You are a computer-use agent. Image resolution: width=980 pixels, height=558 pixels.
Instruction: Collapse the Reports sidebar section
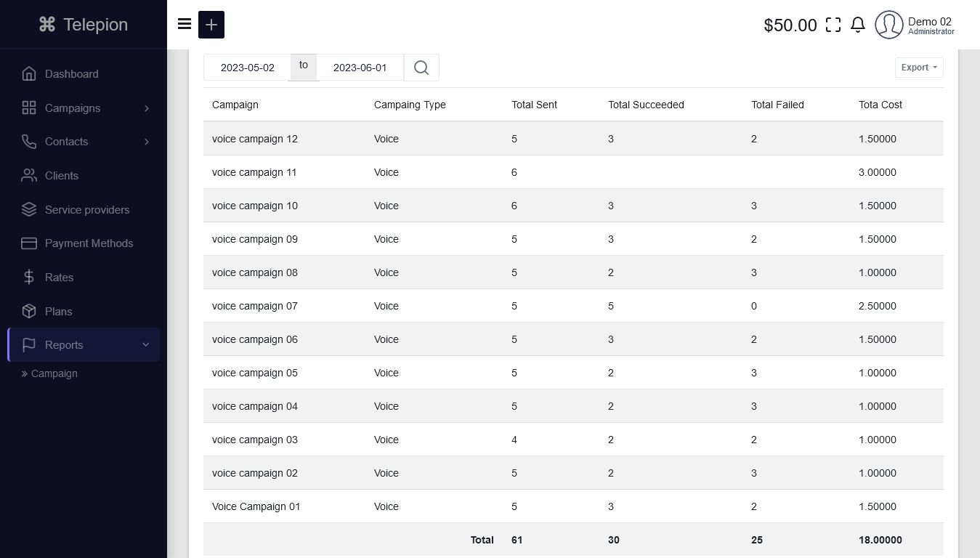[x=84, y=345]
